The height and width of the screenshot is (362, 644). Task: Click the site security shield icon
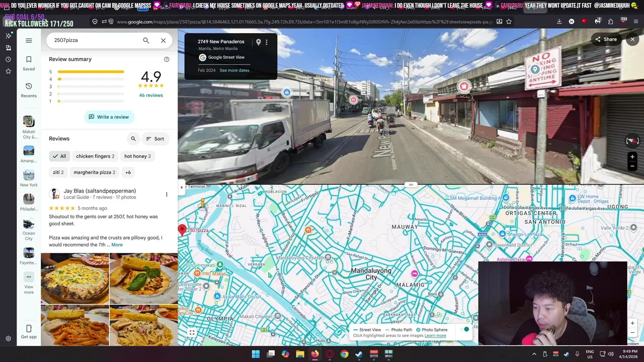95,22
